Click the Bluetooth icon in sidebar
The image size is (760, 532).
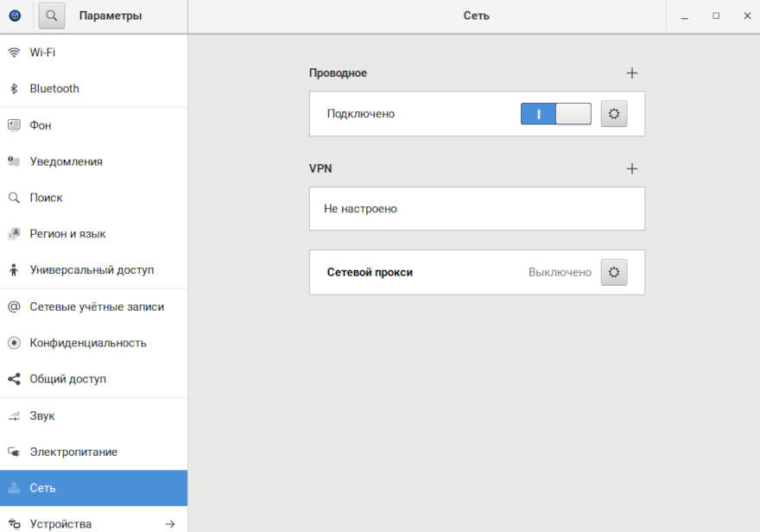point(14,89)
